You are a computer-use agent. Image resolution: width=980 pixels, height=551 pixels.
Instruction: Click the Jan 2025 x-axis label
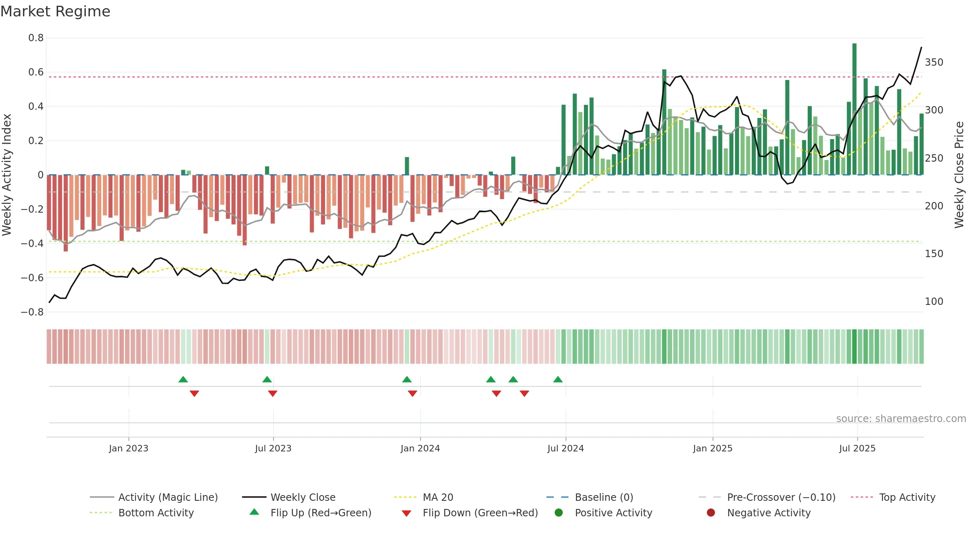[x=713, y=449]
